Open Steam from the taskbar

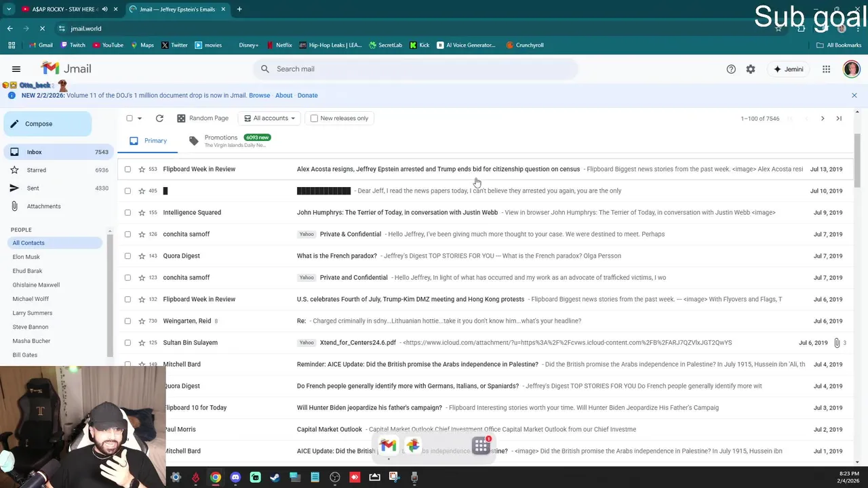point(275,477)
